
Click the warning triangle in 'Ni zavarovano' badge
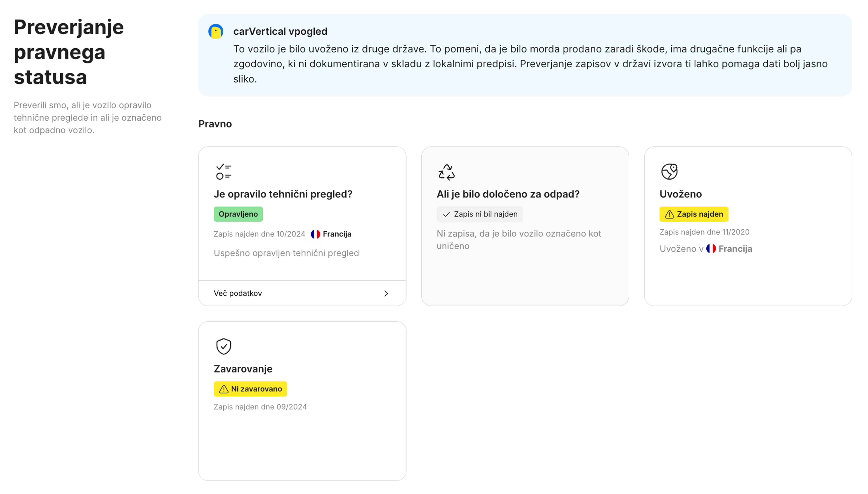pyautogui.click(x=224, y=389)
